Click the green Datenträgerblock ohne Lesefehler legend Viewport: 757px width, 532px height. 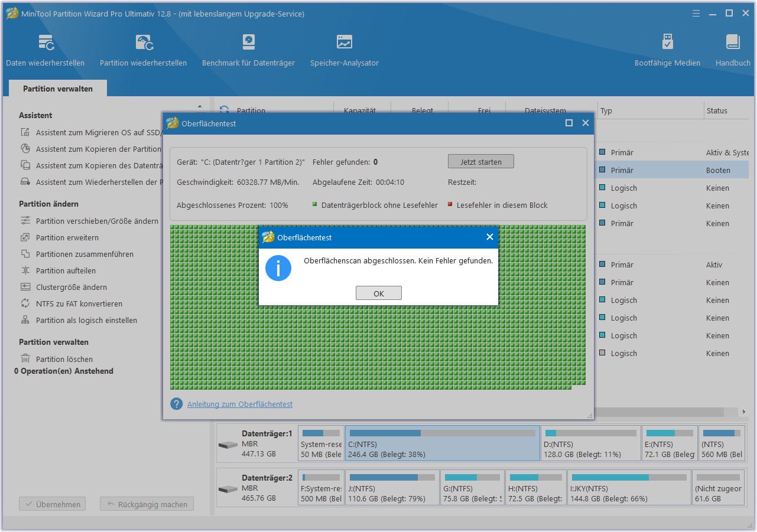click(375, 205)
